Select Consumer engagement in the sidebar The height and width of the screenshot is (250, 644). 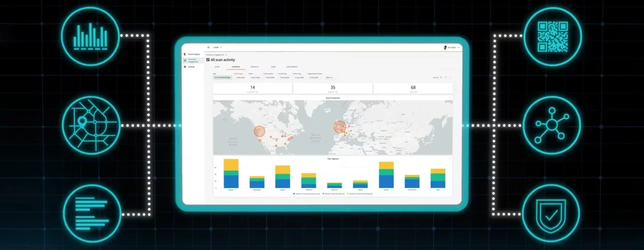(x=193, y=60)
